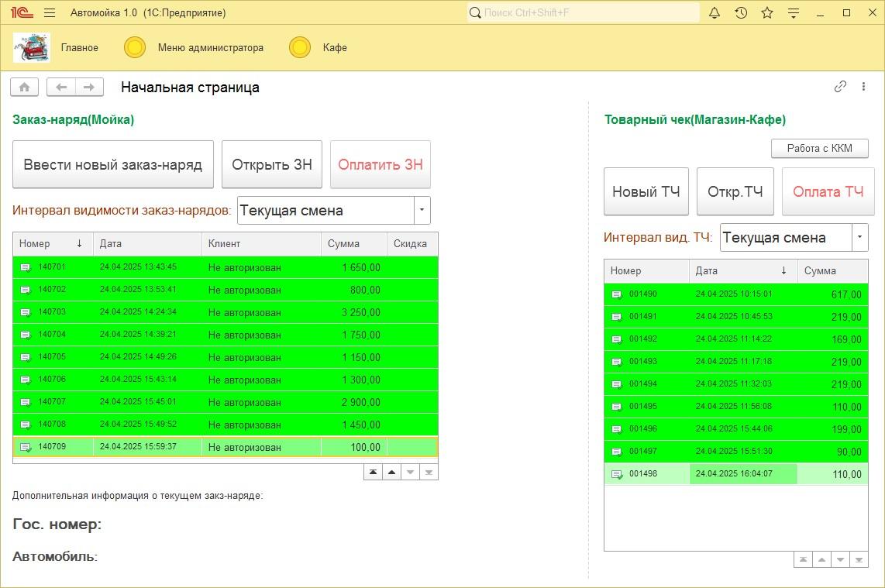
Task: Copy link using the chain icon
Action: [840, 87]
